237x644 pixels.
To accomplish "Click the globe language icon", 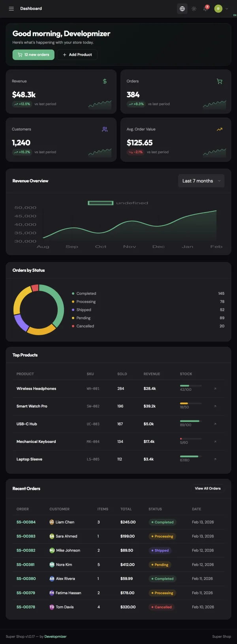I will click(x=182, y=9).
